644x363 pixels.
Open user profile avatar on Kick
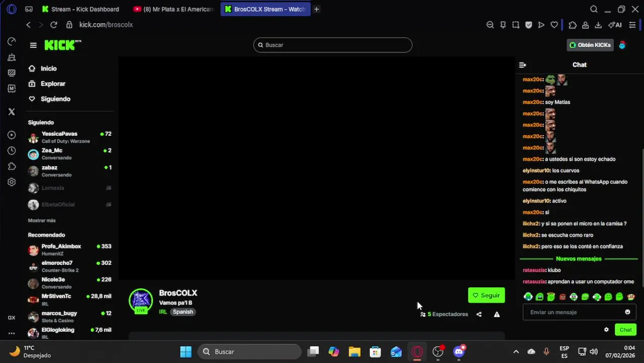[622, 45]
